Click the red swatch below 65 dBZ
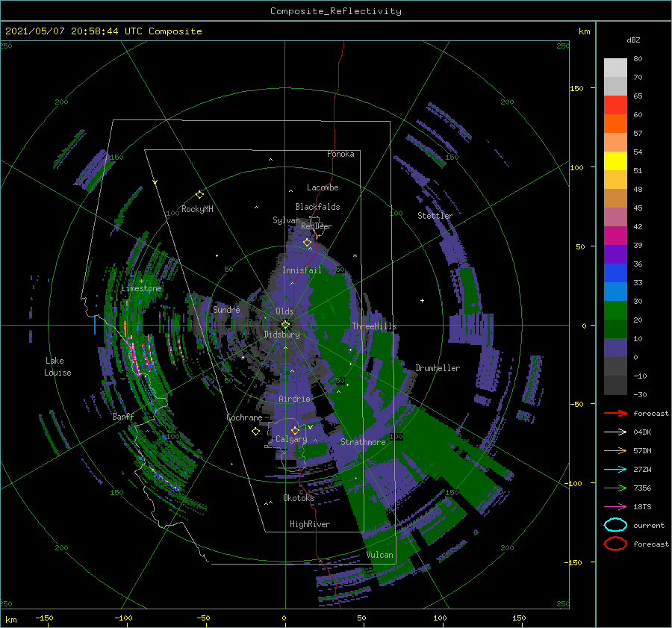 (x=615, y=105)
